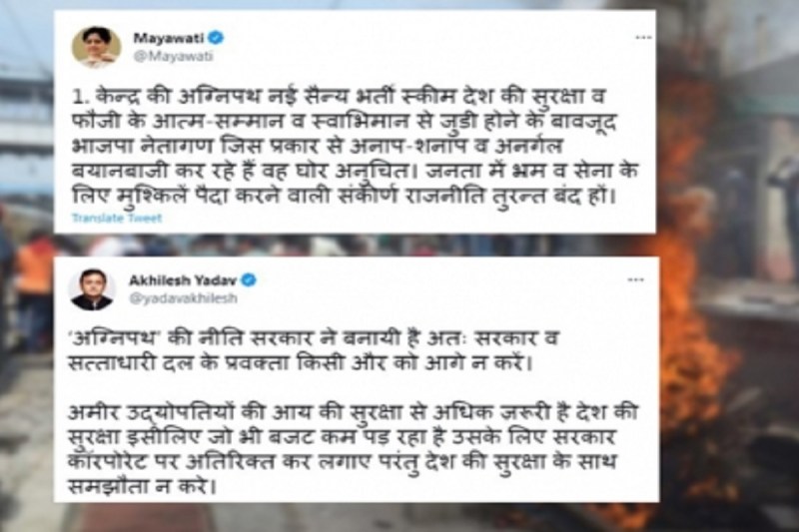Open Akhilesh Yadav's profile picture
This screenshot has width=799, height=532.
(93, 288)
